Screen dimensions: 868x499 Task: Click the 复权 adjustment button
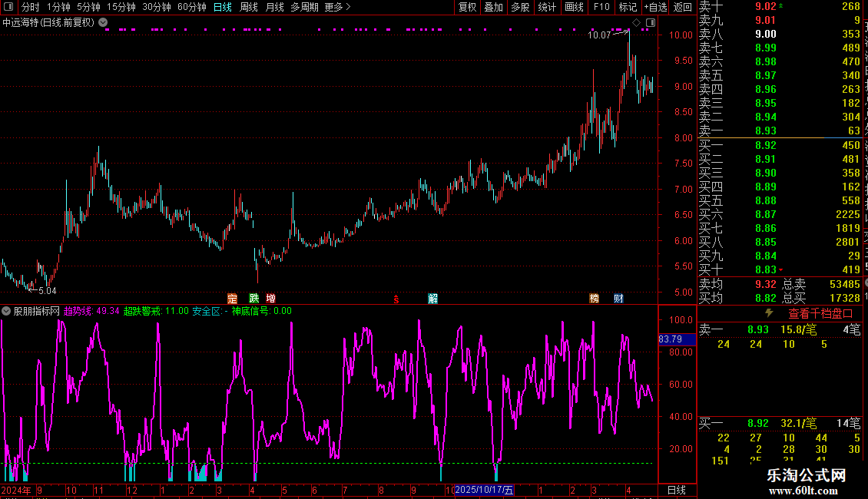point(467,7)
